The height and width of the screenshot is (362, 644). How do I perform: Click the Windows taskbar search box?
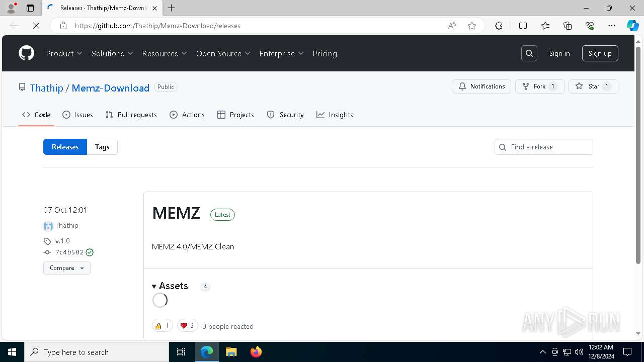coord(97,352)
